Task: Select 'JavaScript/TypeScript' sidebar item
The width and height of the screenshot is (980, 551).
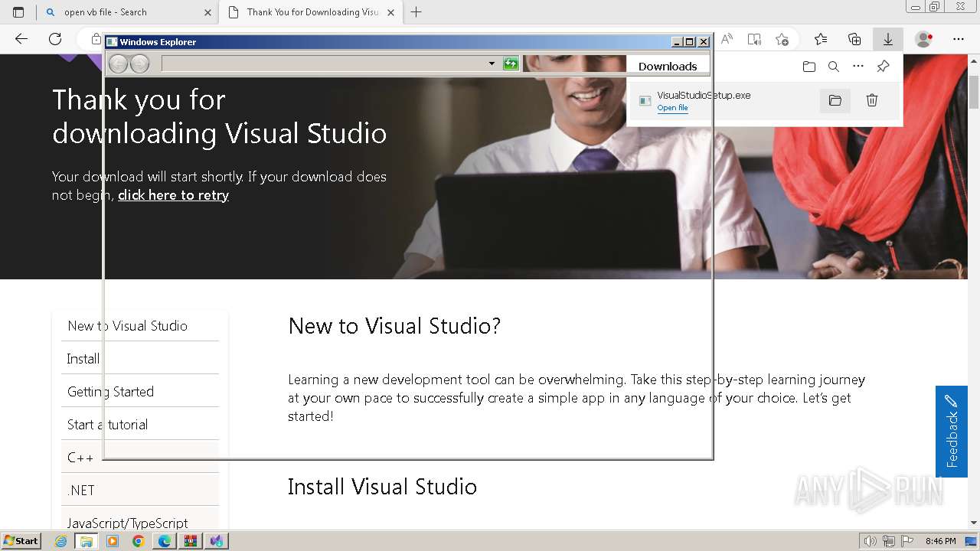Action: [140, 520]
